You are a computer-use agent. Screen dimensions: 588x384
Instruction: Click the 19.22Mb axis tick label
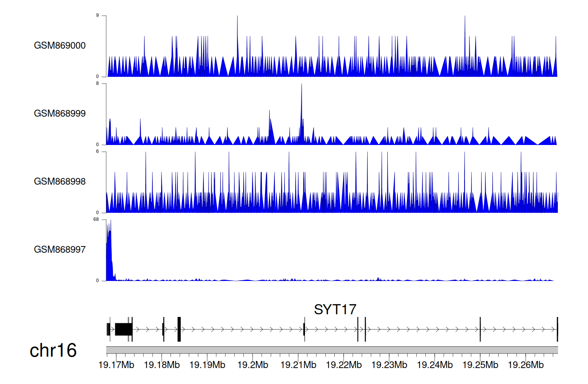(344, 365)
